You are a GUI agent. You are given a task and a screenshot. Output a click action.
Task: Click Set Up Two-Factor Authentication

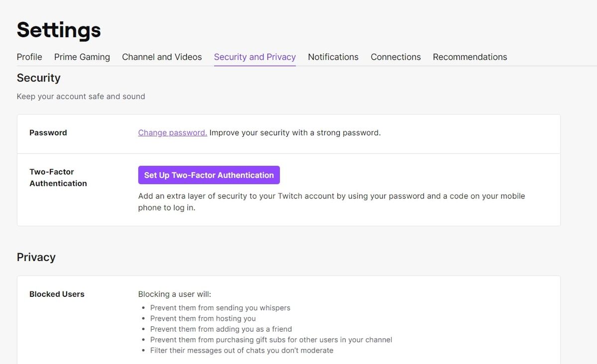point(208,175)
